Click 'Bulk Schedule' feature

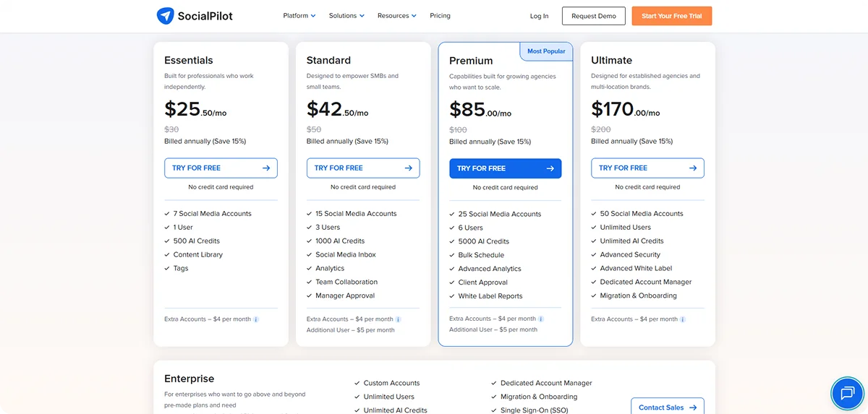click(481, 256)
